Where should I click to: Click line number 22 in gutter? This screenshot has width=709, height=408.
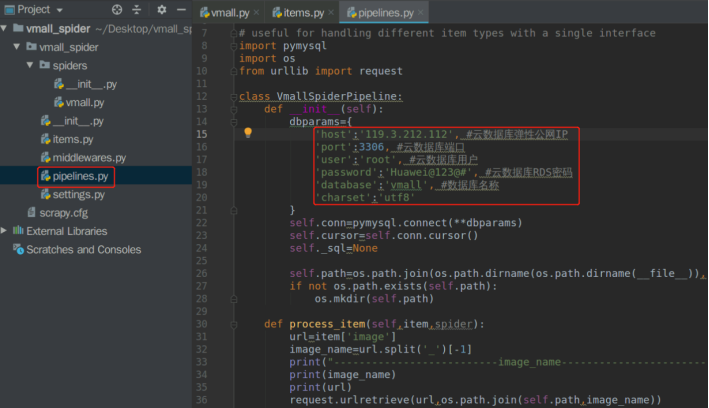(202, 223)
